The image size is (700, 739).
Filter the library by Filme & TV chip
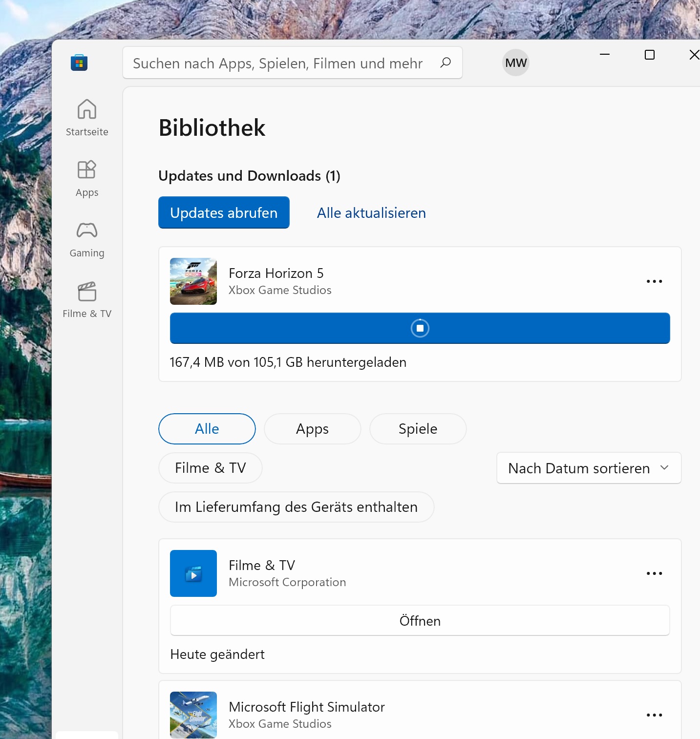pos(211,468)
